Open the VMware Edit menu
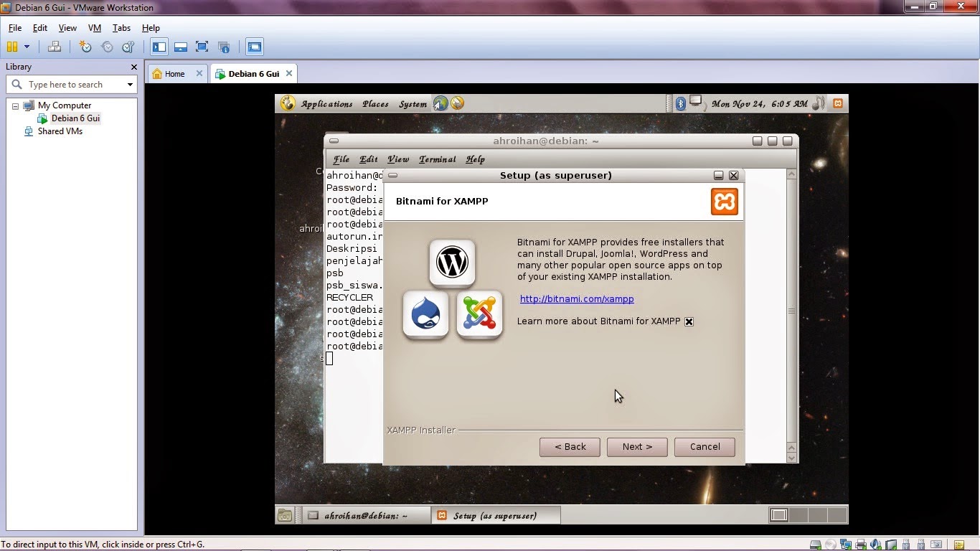Viewport: 980px width, 551px height. (40, 28)
